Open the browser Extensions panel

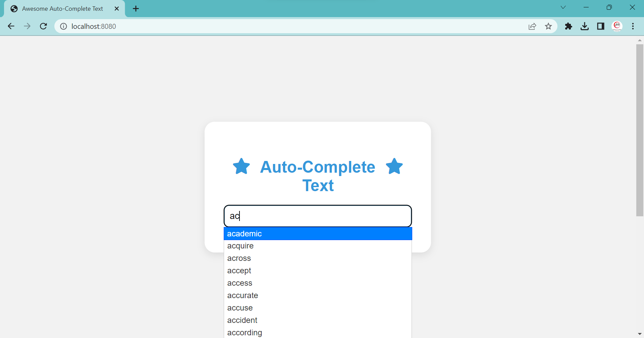569,26
